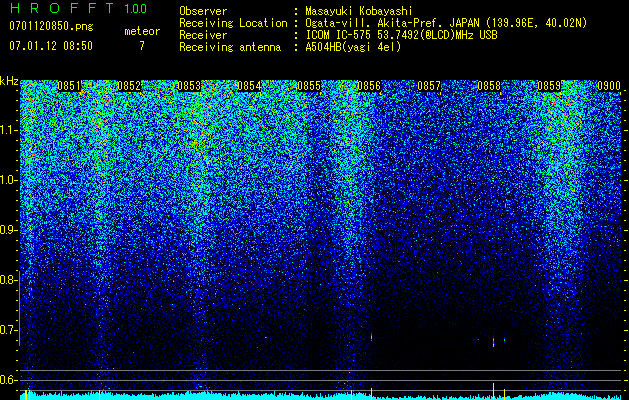This screenshot has width=629, height=400.
Task: Click the 0.8 frequency axis tick
Action: [x=9, y=280]
